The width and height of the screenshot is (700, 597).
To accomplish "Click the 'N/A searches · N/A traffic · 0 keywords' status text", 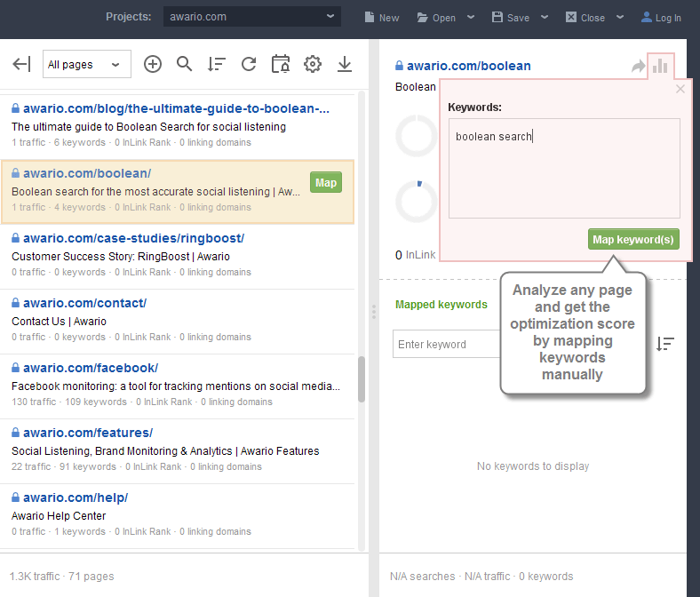I will coord(481,577).
